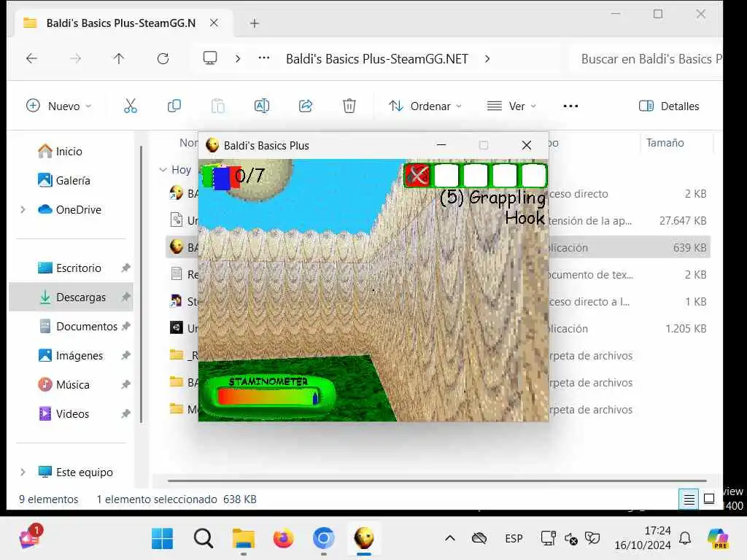Screen dimensions: 747x560
Task: Click the This PC monitor icon in address bar
Action: [209, 58]
